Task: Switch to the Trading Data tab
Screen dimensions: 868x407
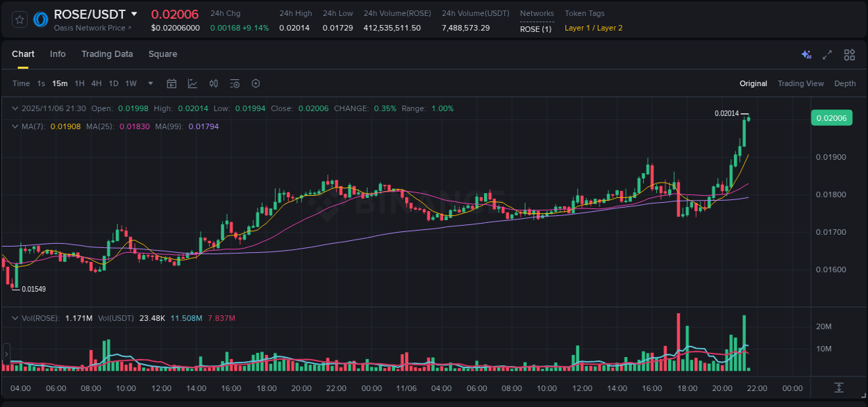Action: (107, 54)
